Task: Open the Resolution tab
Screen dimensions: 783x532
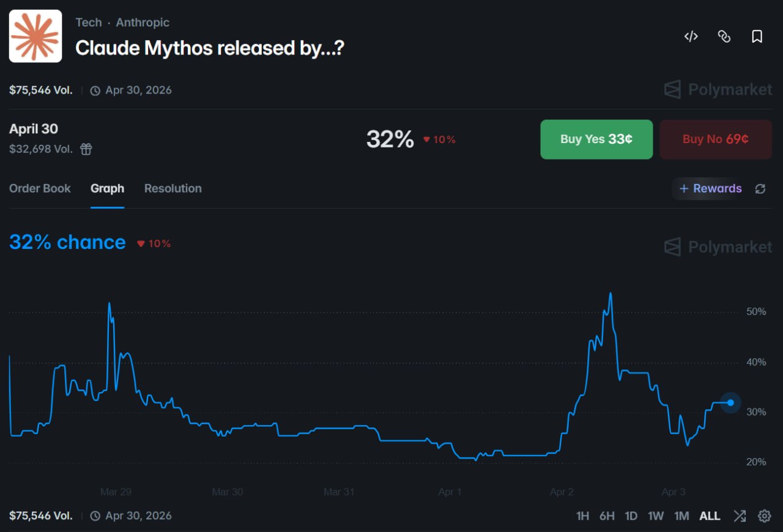Action: (x=173, y=188)
